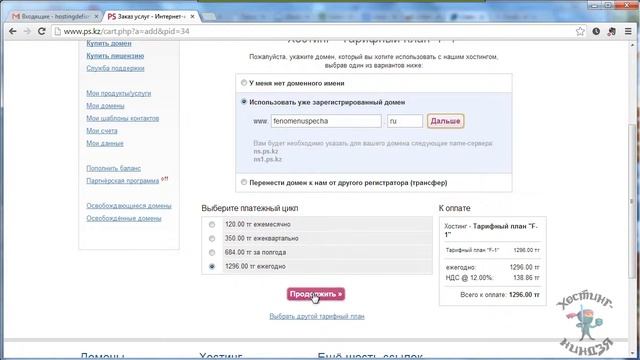Image resolution: width=640 pixels, height=360 pixels.
Task: Open 'Партнёрская программа' sidebar link
Action: tap(122, 181)
